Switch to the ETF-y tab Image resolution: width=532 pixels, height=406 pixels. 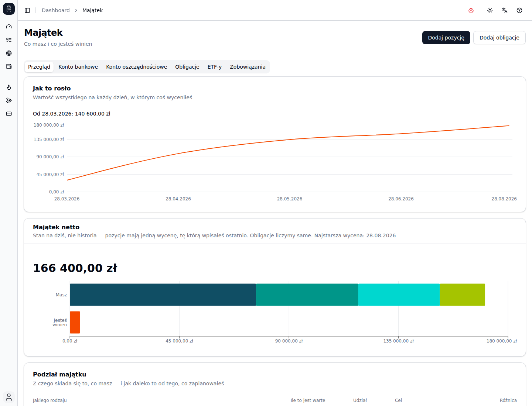coord(215,67)
